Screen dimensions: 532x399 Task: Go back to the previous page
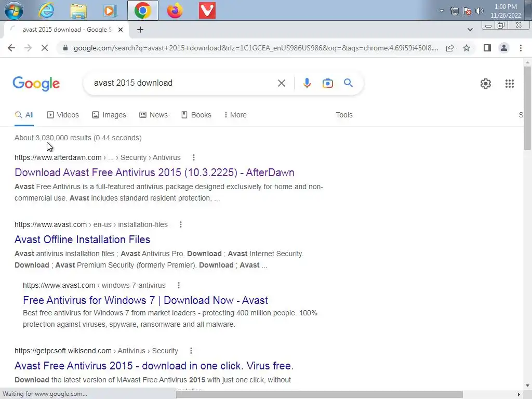click(x=11, y=48)
